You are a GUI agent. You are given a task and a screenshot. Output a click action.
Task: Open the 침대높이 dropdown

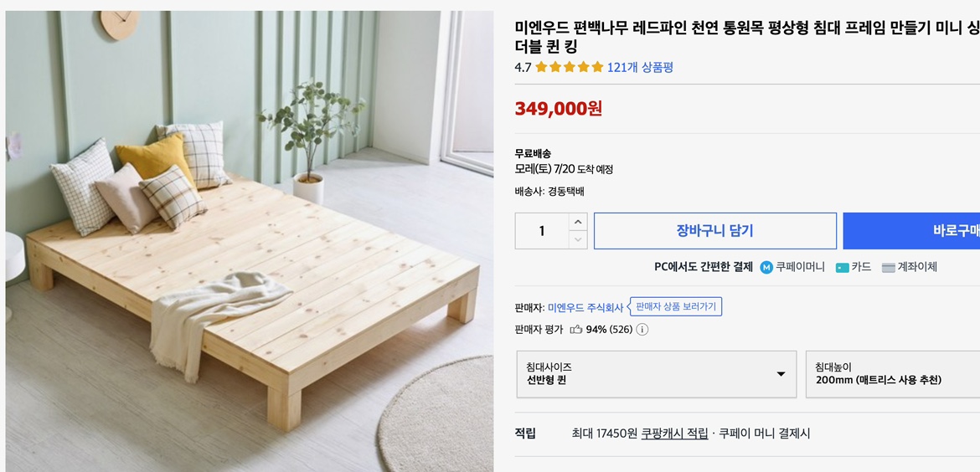(x=893, y=374)
